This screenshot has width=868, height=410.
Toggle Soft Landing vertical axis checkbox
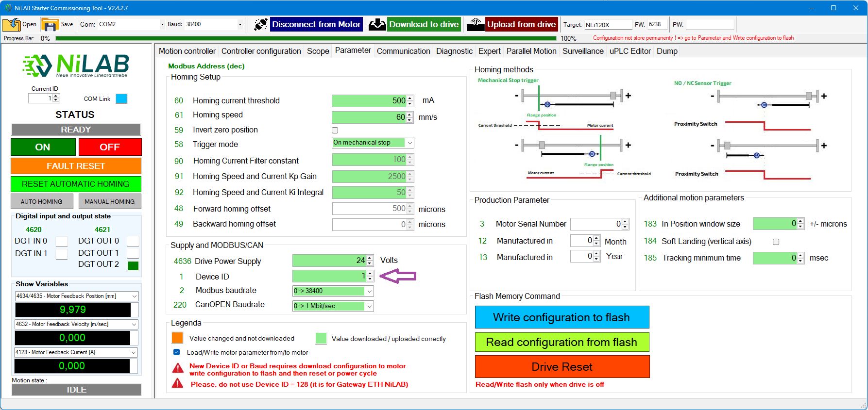point(776,242)
